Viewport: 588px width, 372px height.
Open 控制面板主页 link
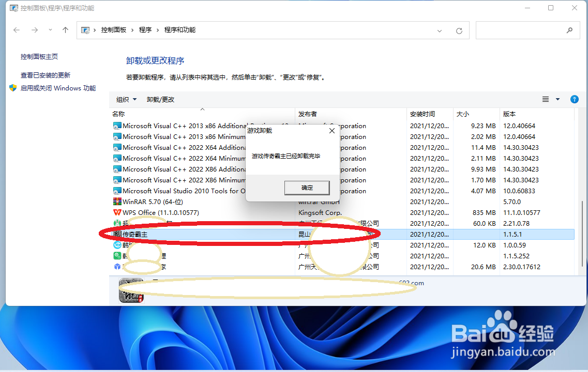pos(39,56)
